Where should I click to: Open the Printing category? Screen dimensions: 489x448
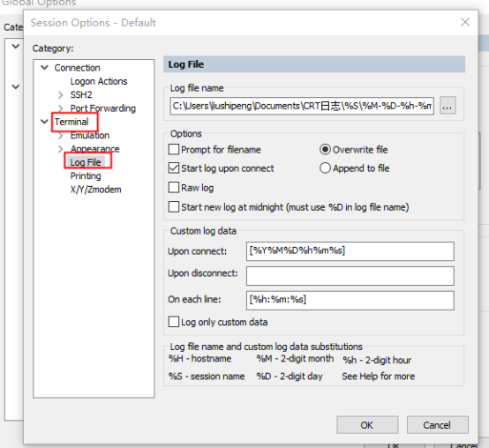(86, 176)
